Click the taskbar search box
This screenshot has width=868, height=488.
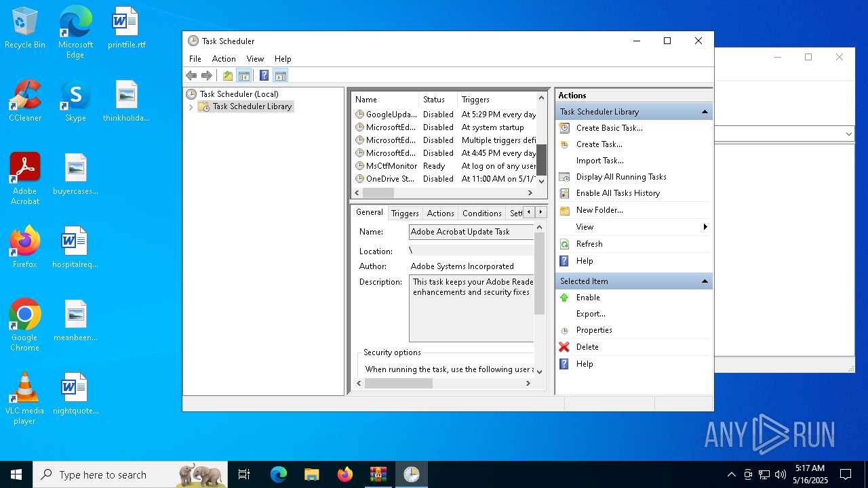pos(130,474)
